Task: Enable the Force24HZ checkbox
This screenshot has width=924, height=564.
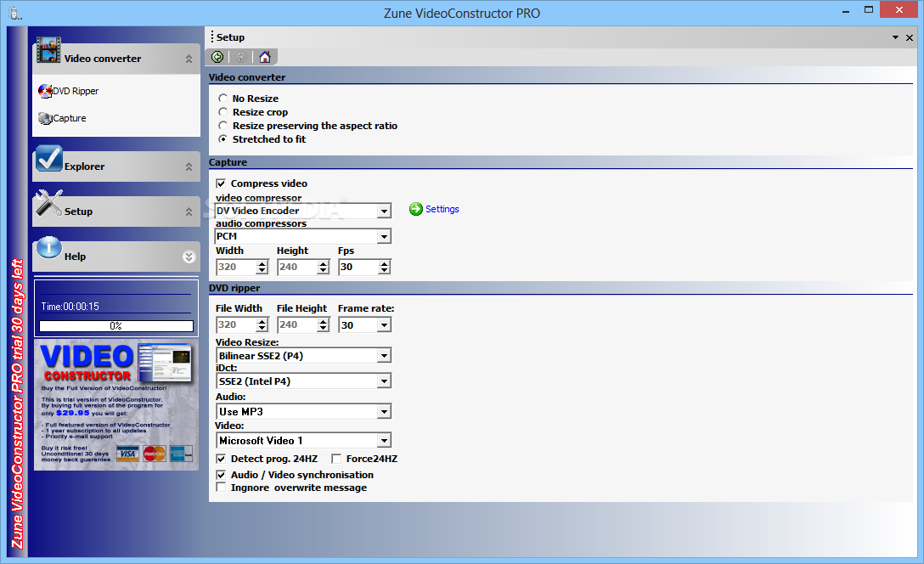Action: (336, 459)
